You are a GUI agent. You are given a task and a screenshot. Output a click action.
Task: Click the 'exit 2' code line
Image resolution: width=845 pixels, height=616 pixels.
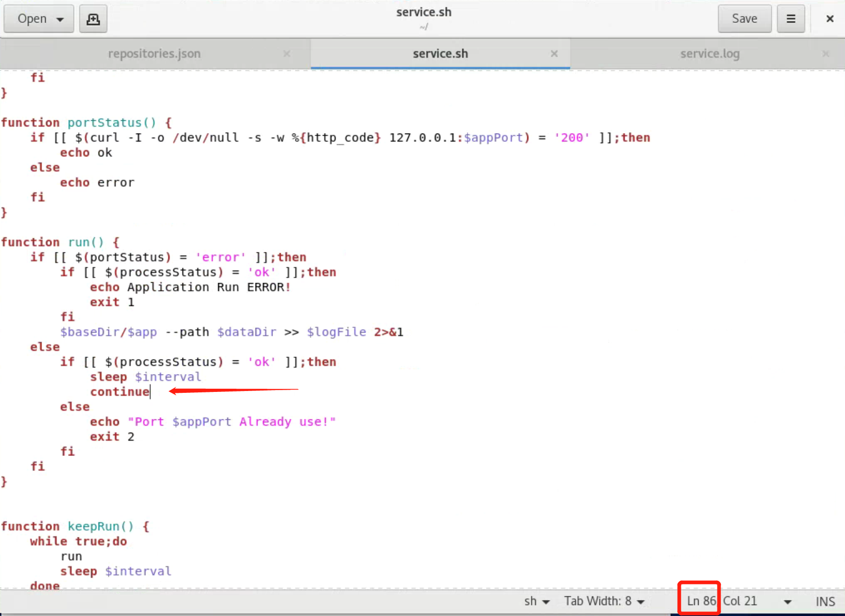click(x=112, y=437)
